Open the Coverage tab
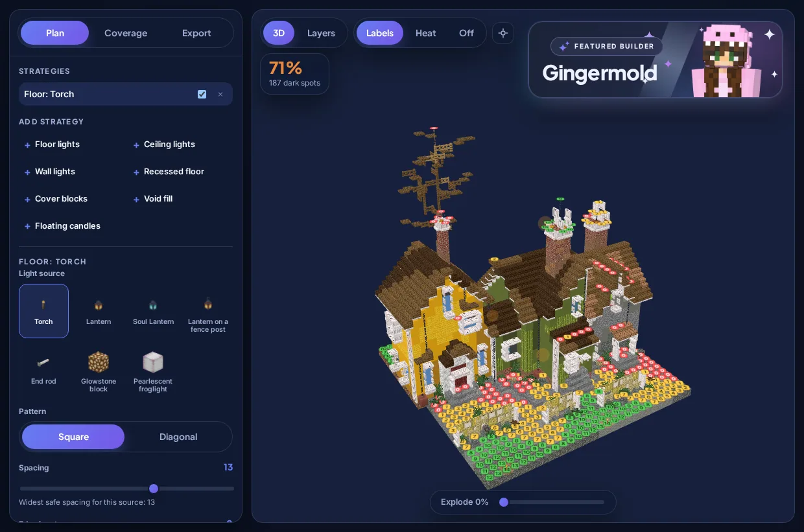 (x=126, y=33)
